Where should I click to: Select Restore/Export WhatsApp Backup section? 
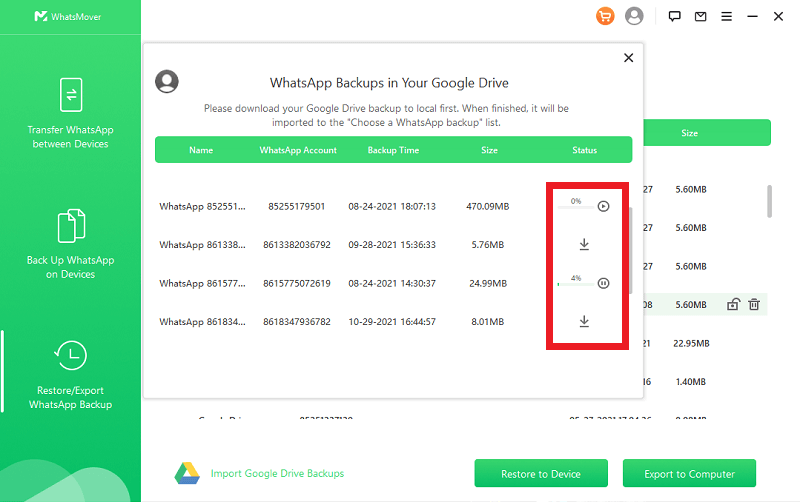point(70,374)
